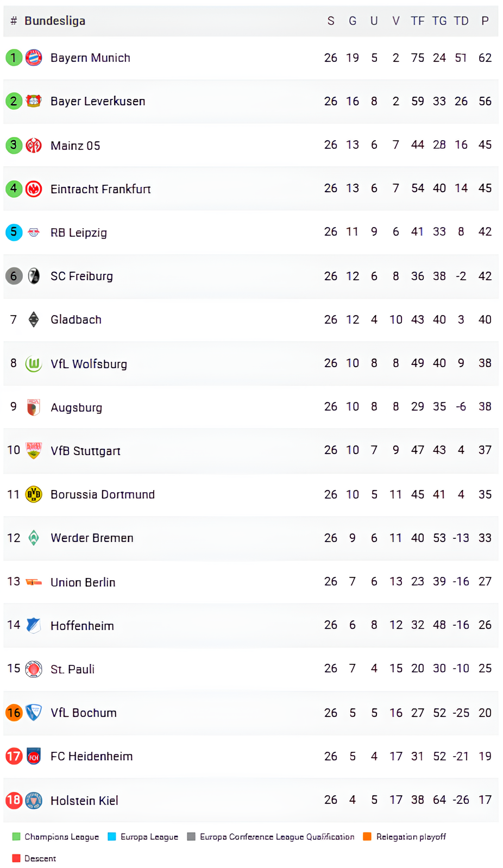Click the Holstein Kiel club crest

(34, 800)
